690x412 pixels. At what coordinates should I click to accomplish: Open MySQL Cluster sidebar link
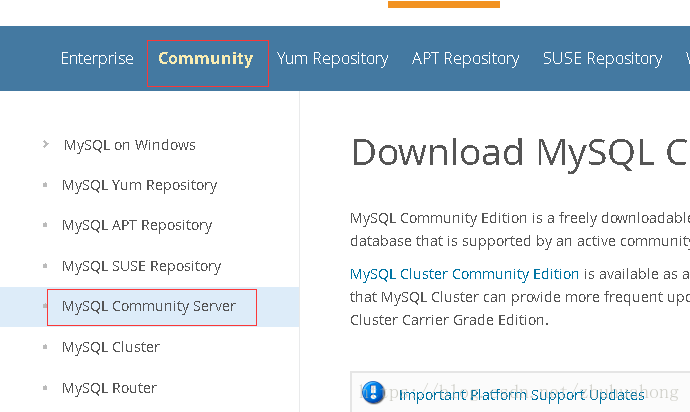111,347
